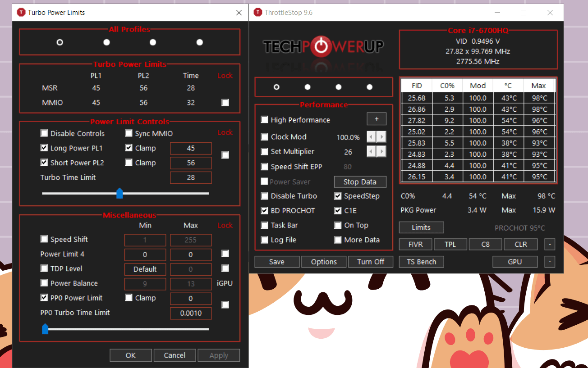588x368 pixels.
Task: Check the Clamp box for Short Power PL2
Action: coord(129,163)
